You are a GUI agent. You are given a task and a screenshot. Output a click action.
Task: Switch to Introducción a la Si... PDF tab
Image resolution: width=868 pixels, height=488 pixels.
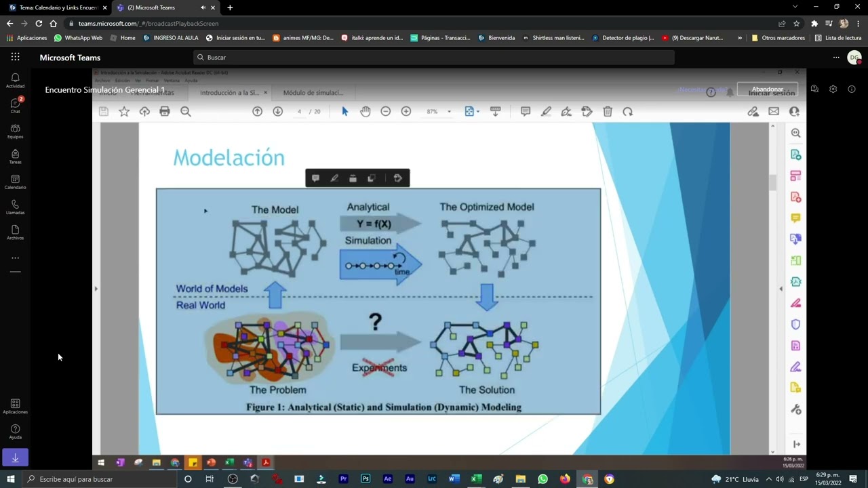point(229,93)
